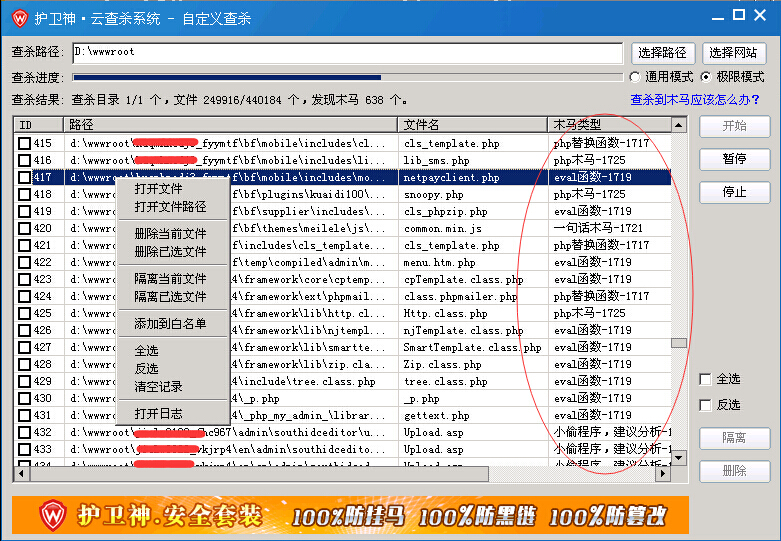Screen dimensions: 781x541
Task: Select file gettext.php in the list
Action: [436, 415]
